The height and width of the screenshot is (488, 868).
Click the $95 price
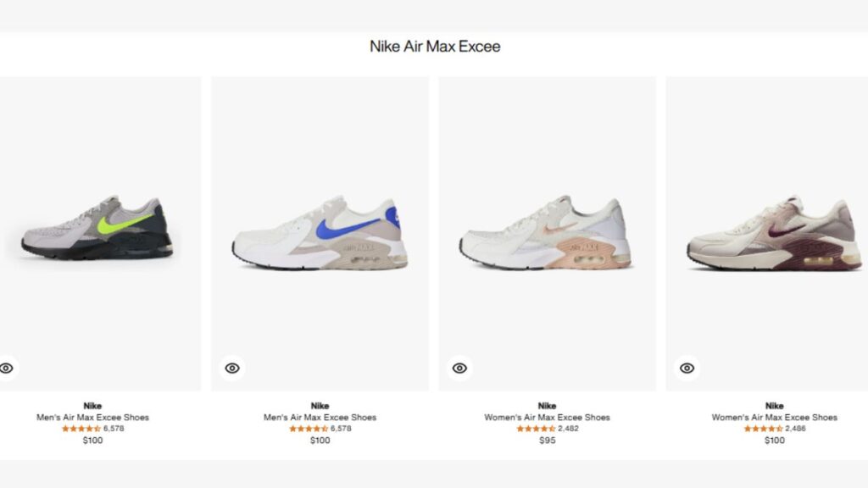(x=547, y=441)
